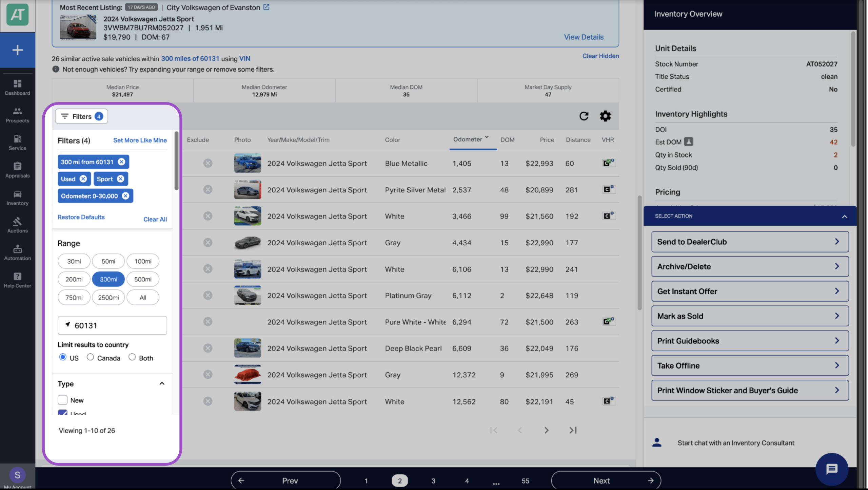The width and height of the screenshot is (868, 490).
Task: Open Dashboard from sidebar
Action: (17, 87)
